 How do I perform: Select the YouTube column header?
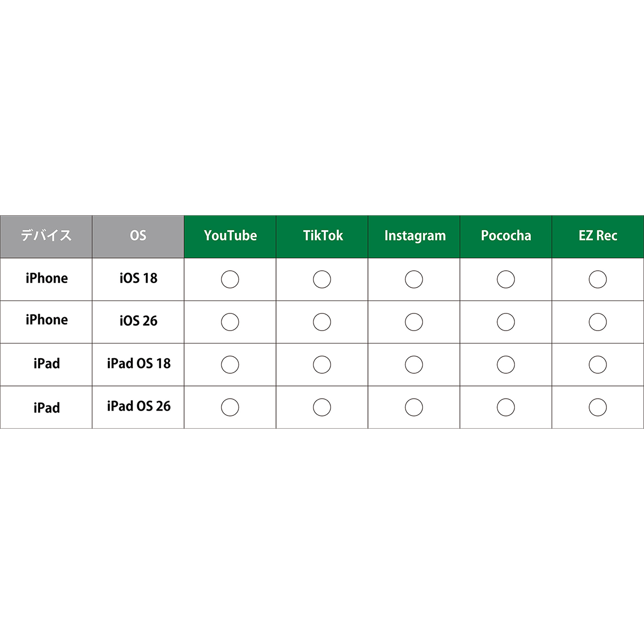tap(230, 236)
